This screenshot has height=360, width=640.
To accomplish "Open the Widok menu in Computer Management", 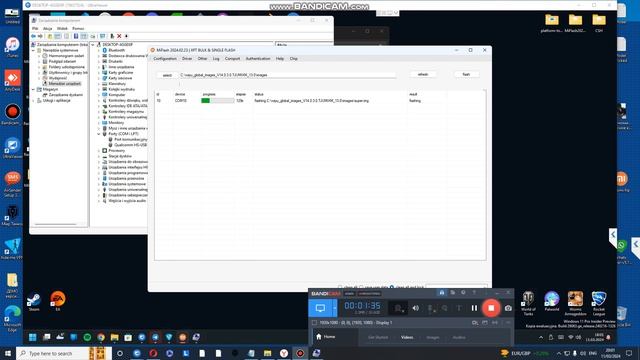I will click(62, 29).
